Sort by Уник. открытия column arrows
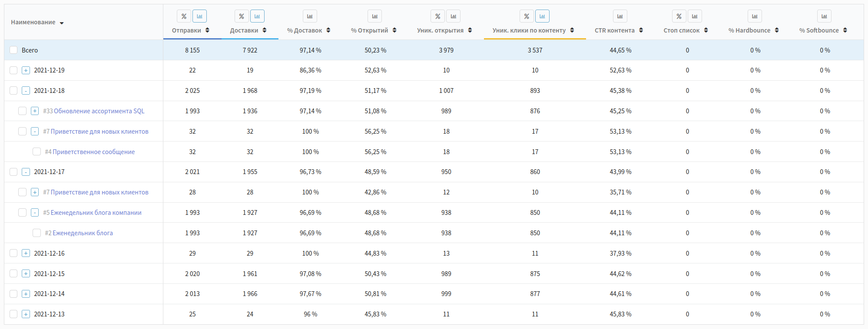Image resolution: width=868 pixels, height=329 pixels. tap(470, 30)
